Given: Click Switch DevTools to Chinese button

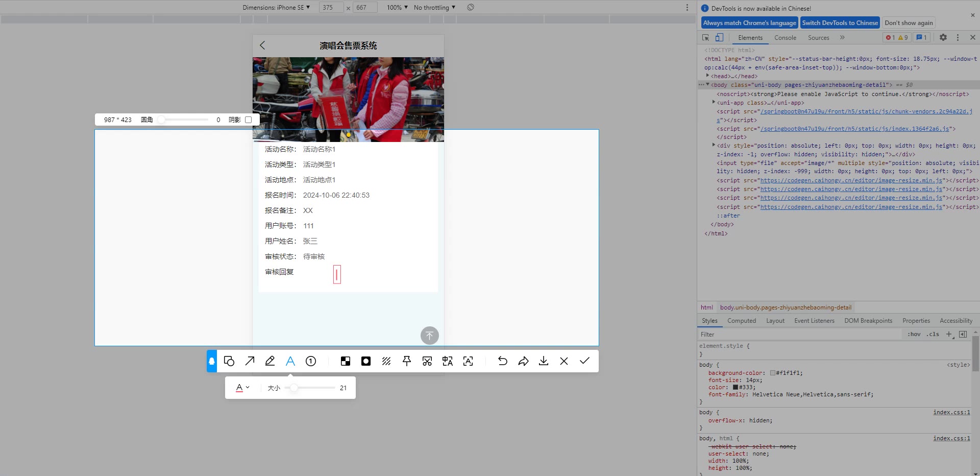Looking at the screenshot, I should pos(840,22).
